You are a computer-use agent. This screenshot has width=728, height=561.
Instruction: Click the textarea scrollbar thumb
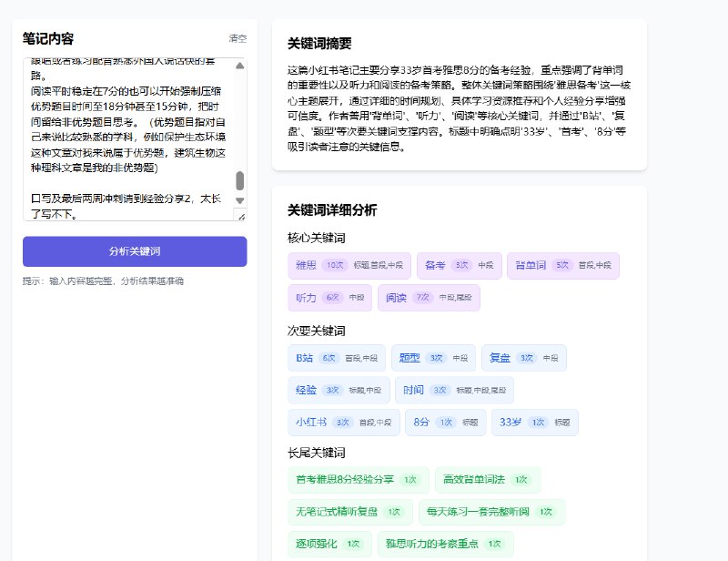239,180
